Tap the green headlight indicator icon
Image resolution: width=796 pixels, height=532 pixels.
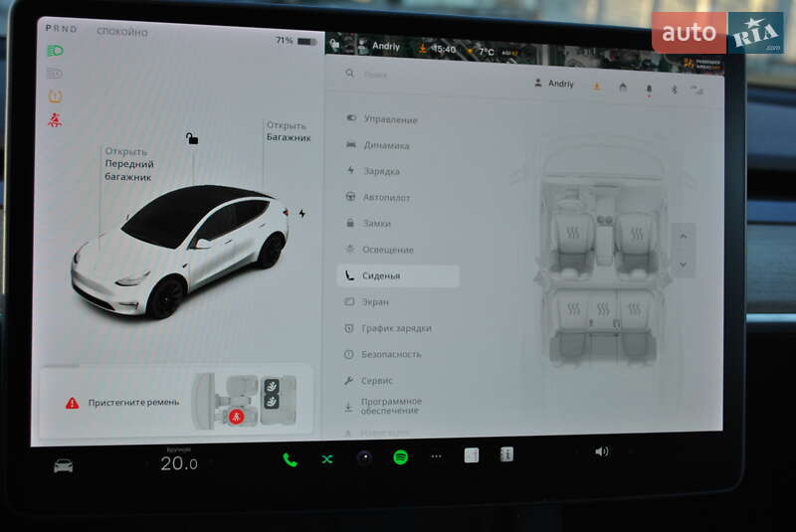[x=55, y=51]
